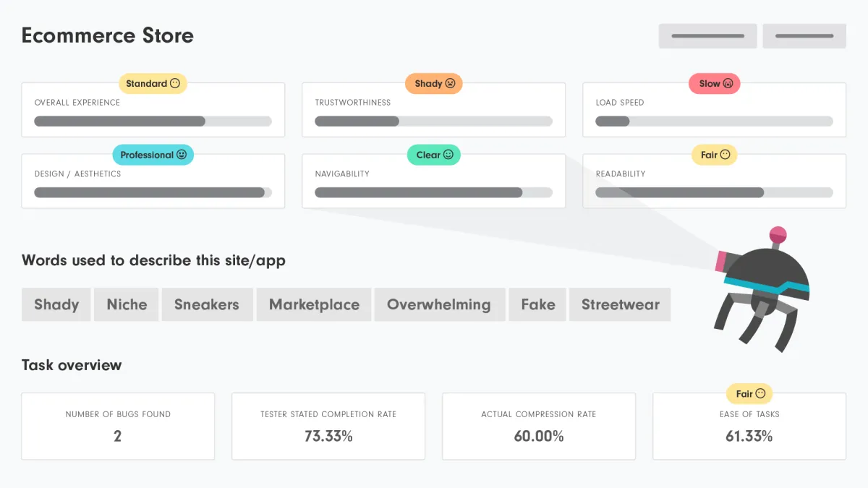Viewport: 868px width, 488px height.
Task: Select the Overwhelming word tag
Action: tap(438, 304)
